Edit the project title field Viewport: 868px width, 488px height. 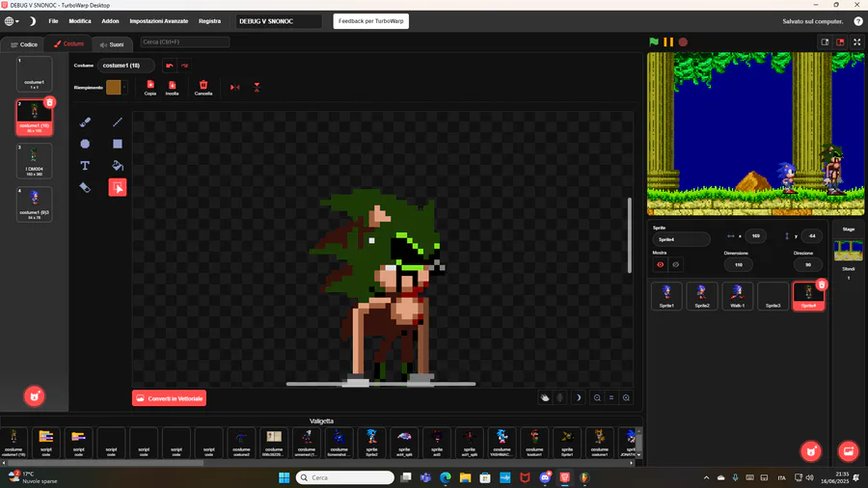279,21
